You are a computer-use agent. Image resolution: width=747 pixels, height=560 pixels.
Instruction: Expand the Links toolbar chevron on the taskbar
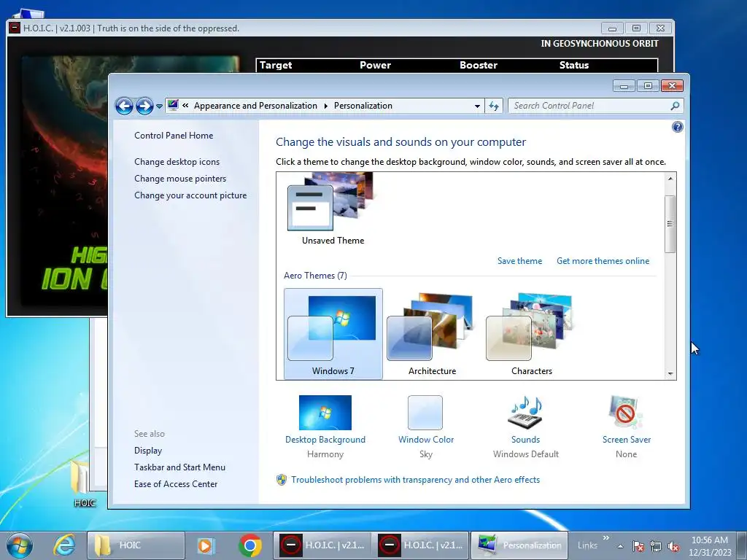pos(606,538)
